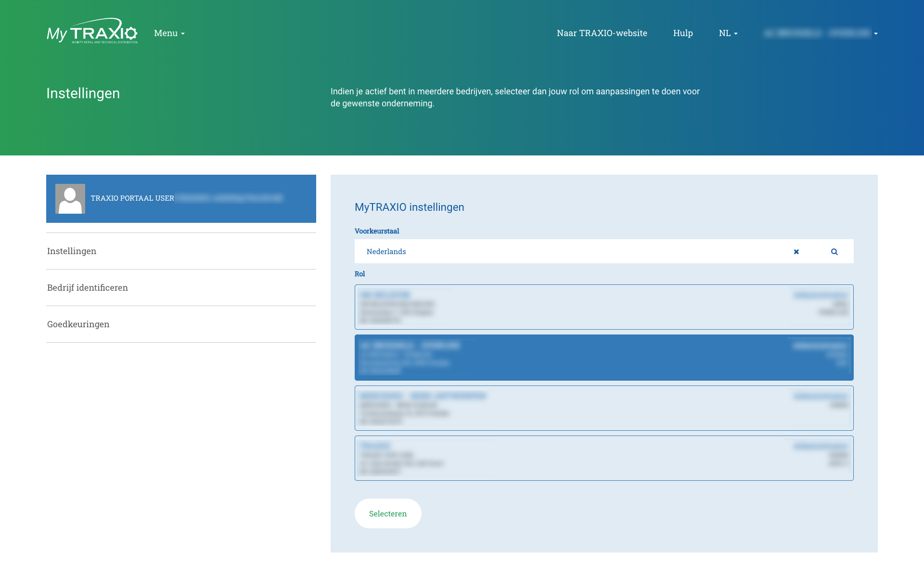The width and height of the screenshot is (924, 565).
Task: Click the MyTRAXIO logo
Action: click(92, 31)
